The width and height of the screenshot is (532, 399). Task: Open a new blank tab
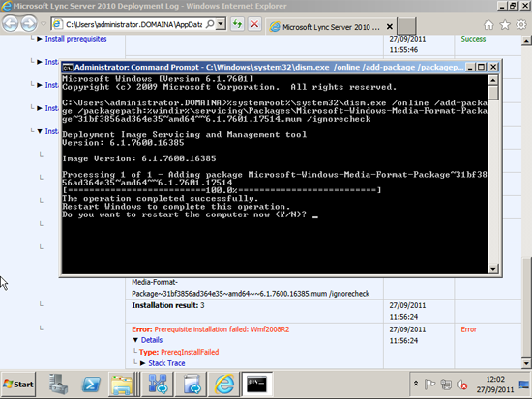[406, 26]
